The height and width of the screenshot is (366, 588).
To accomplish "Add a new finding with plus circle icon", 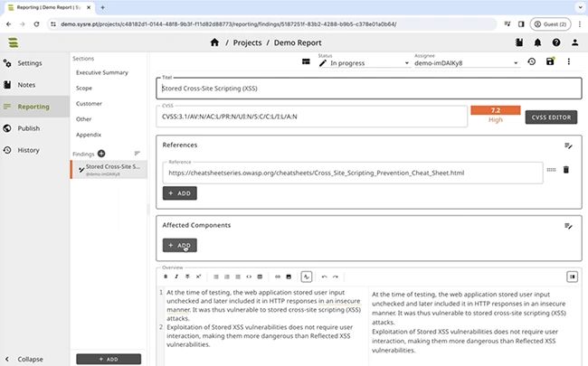I will tap(101, 154).
